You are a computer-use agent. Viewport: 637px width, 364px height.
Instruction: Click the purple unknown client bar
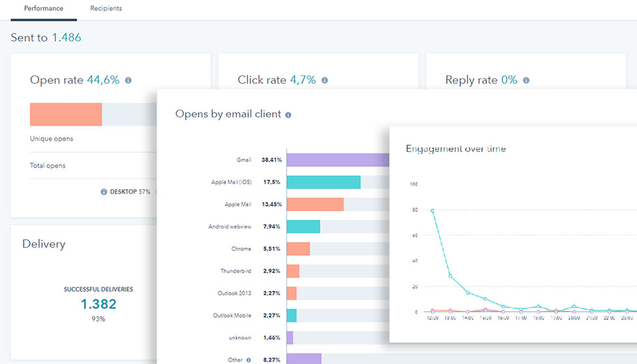coord(290,337)
